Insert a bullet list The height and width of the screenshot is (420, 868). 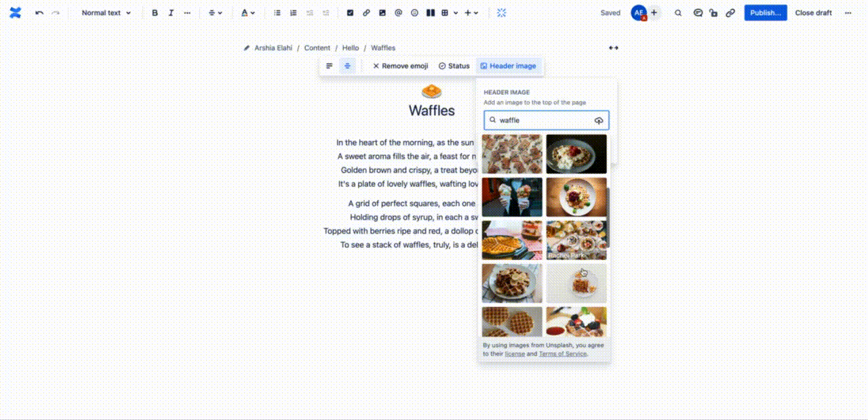(x=277, y=13)
